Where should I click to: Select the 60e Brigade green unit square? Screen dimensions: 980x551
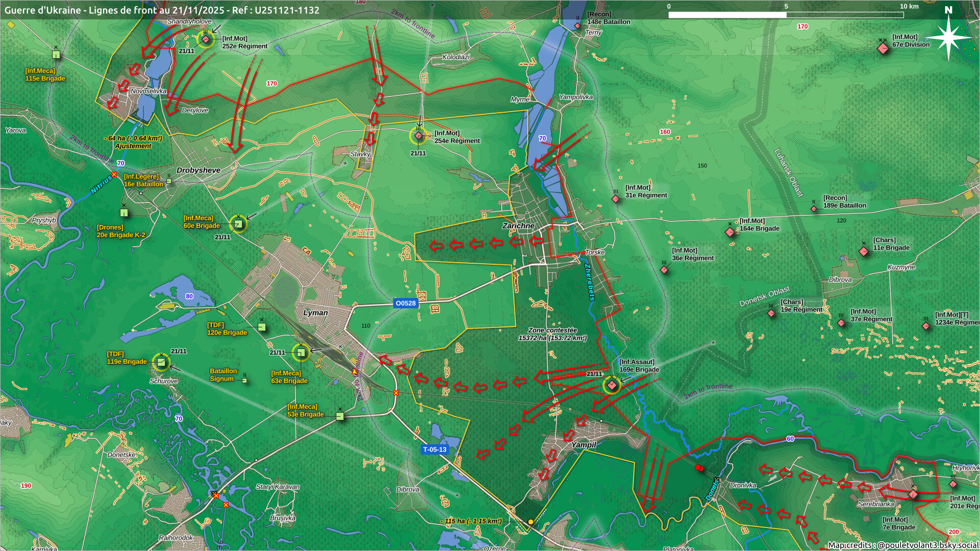[x=238, y=223]
